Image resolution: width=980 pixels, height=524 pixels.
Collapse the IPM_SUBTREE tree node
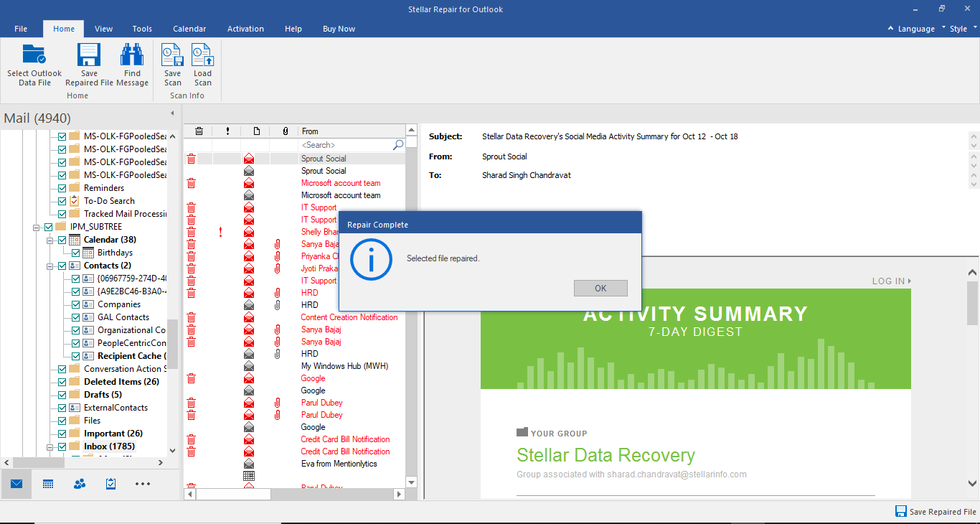tap(37, 227)
